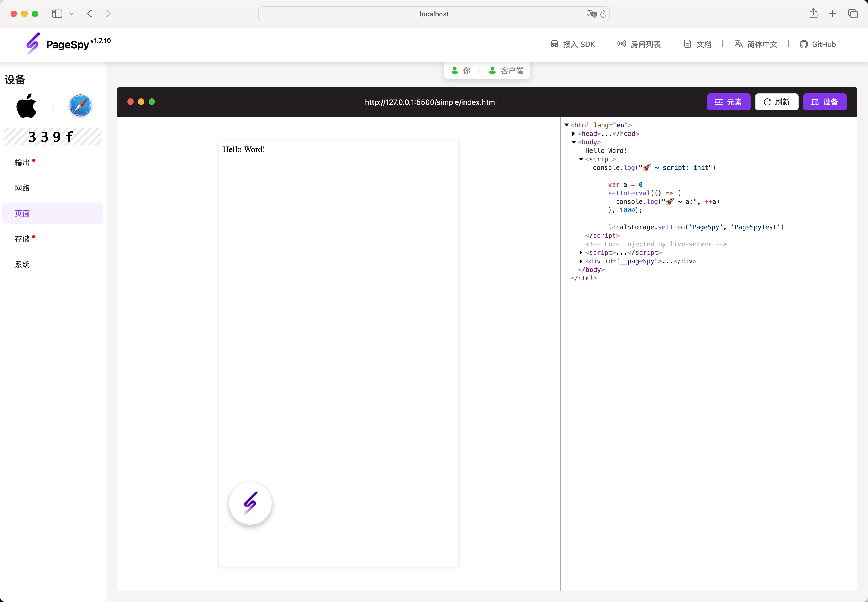Click the closing </html> tag

coord(584,278)
